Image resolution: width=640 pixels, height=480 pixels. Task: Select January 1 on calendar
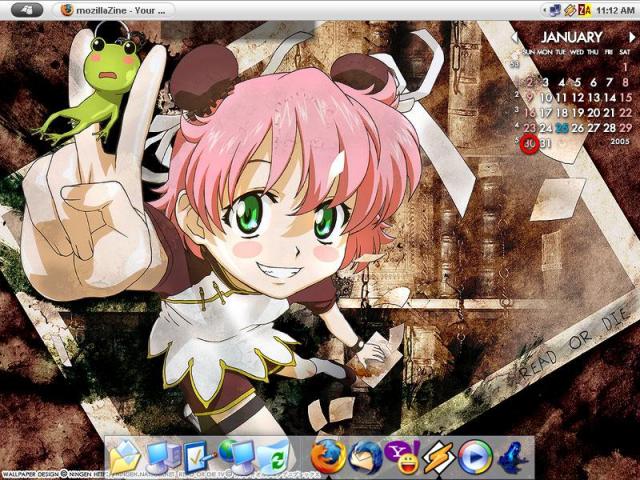point(625,67)
